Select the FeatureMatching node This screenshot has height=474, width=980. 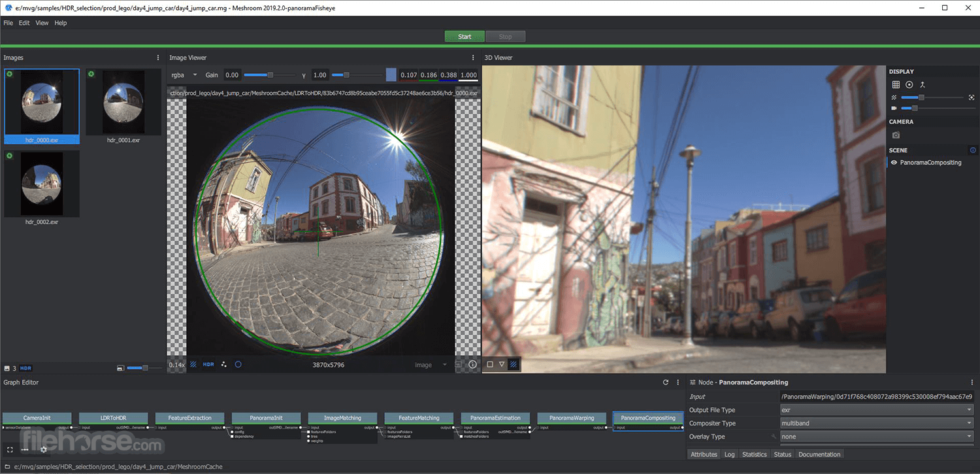[419, 418]
